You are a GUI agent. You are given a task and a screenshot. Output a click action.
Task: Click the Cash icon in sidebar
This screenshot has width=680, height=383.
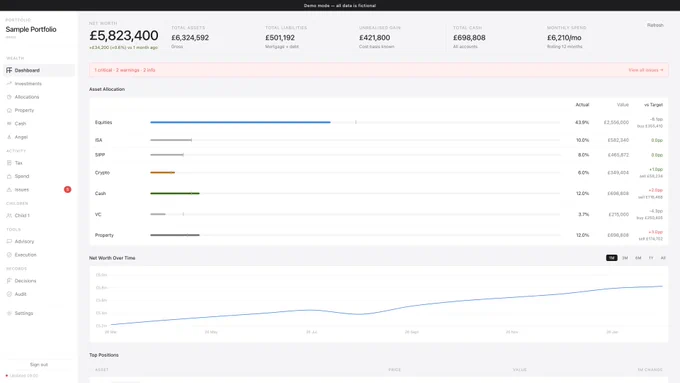click(x=9, y=124)
